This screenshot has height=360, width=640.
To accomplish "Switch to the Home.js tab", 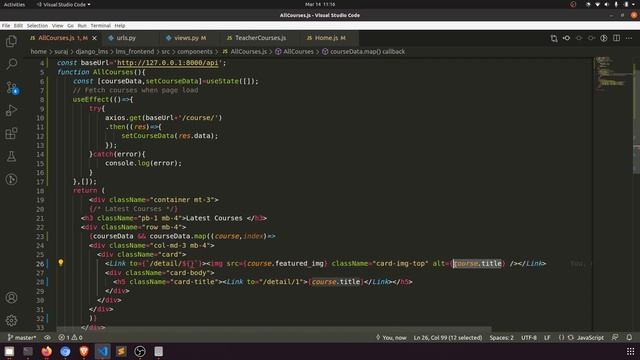I will coord(330,38).
